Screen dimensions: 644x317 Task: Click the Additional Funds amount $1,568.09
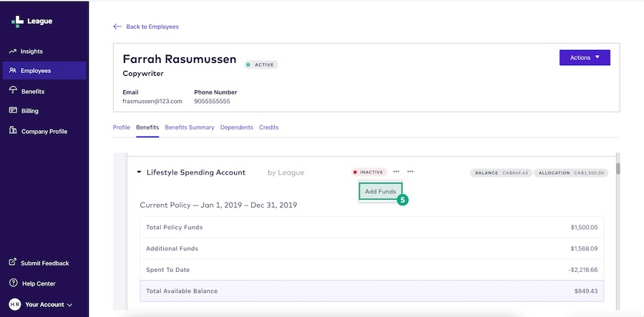[584, 248]
